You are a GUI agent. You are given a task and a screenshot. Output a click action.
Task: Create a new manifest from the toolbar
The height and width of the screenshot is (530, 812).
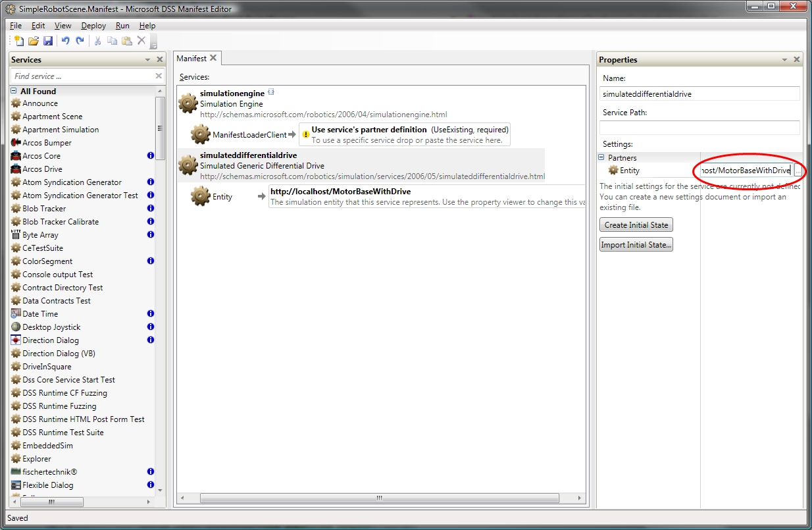[x=18, y=41]
